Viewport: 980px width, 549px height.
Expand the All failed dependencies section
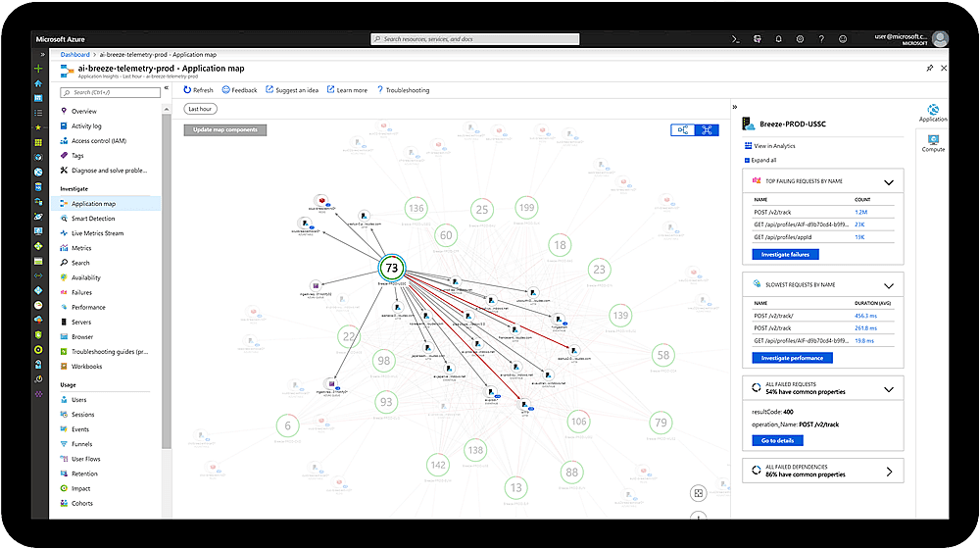(x=889, y=473)
